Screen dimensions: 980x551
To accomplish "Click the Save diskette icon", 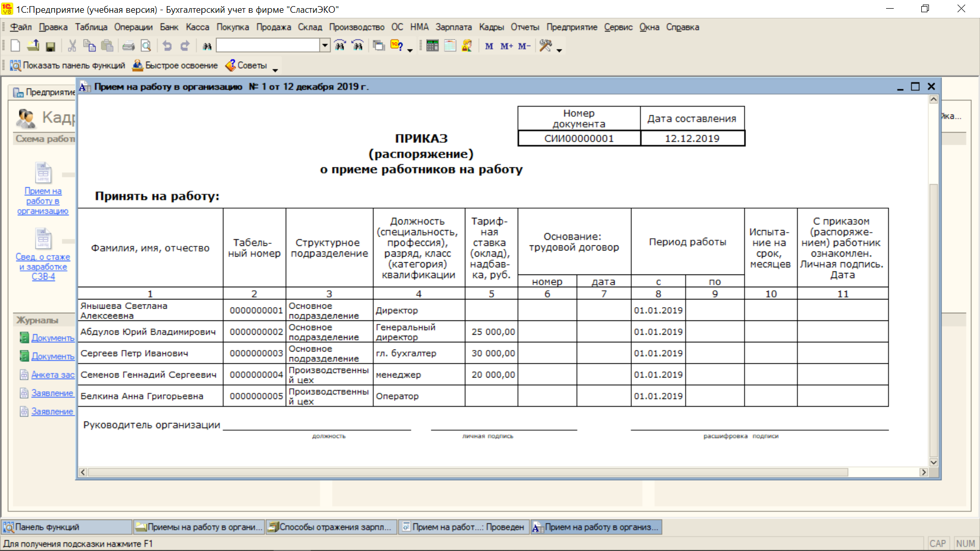I will 50,46.
